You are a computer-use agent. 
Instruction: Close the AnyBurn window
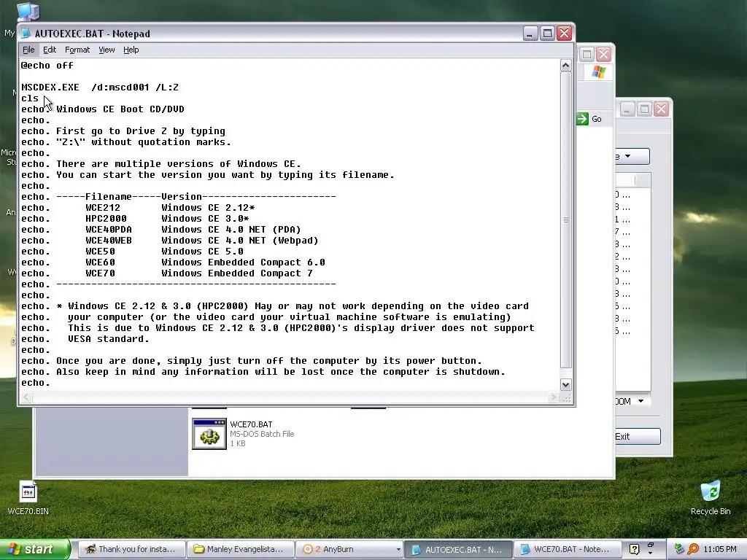click(661, 109)
